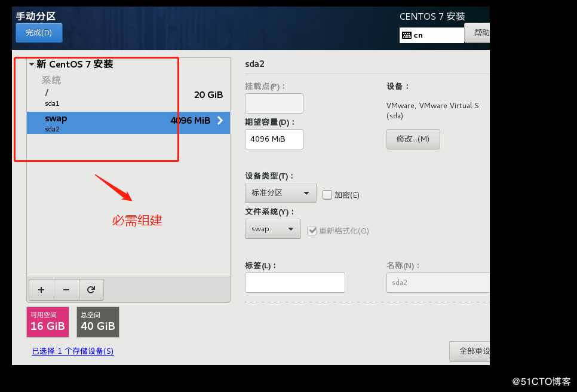Open the 设备类型 标准分区 dropdown
The image size is (577, 392).
click(x=280, y=193)
